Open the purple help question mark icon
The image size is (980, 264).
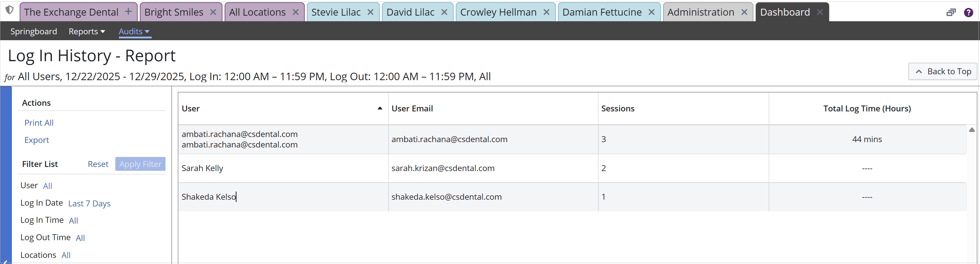point(968,13)
